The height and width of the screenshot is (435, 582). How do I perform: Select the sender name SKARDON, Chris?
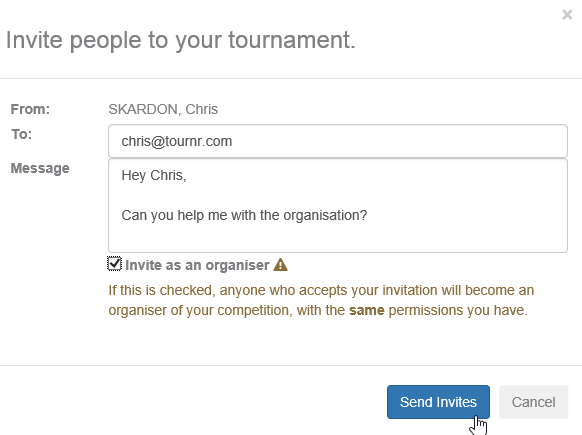[163, 109]
